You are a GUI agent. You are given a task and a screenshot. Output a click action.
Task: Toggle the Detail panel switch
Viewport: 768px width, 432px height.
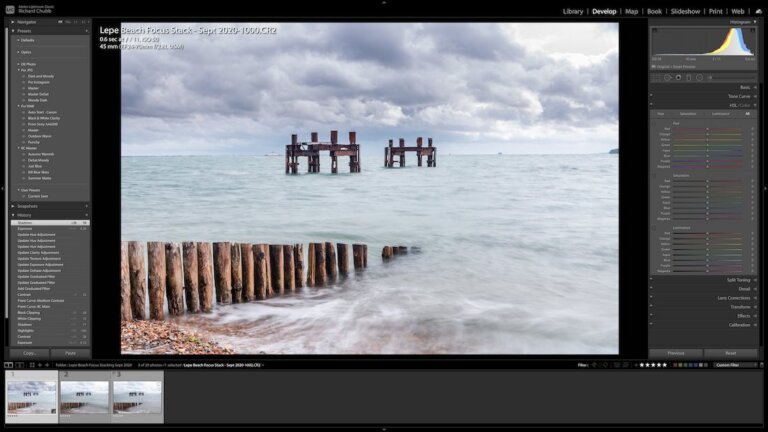(651, 288)
